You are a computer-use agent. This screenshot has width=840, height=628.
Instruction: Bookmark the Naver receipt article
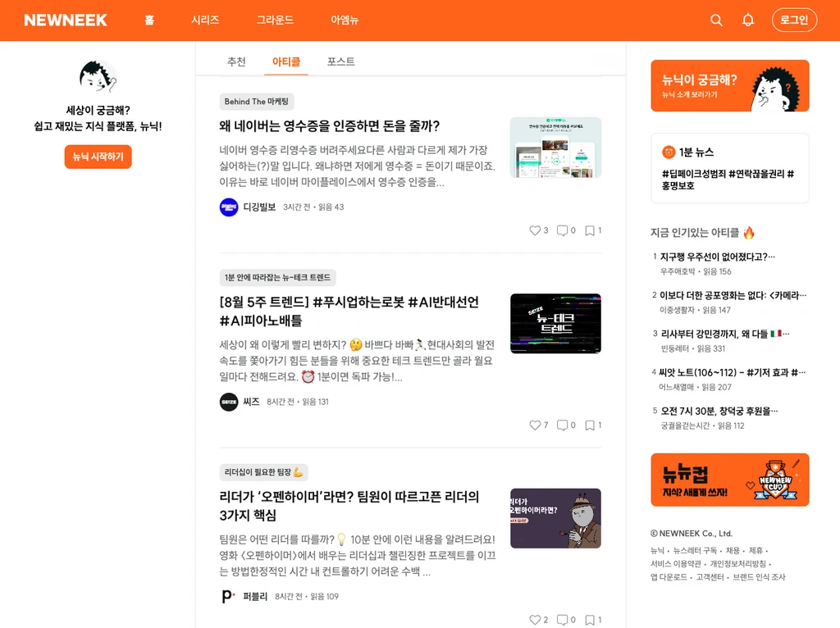(x=590, y=230)
